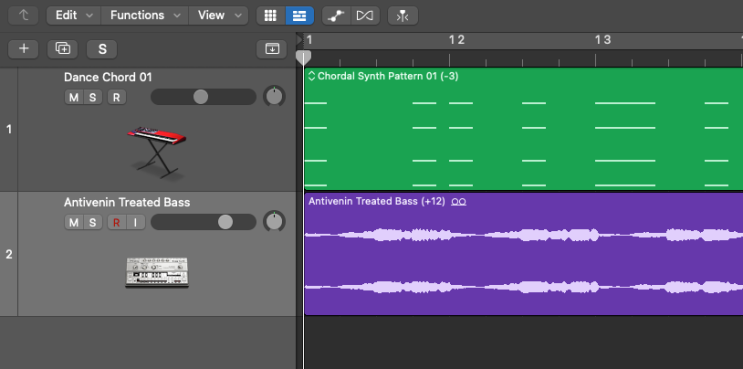Image resolution: width=743 pixels, height=369 pixels.
Task: Select track number 1 header
Action: (x=9, y=129)
